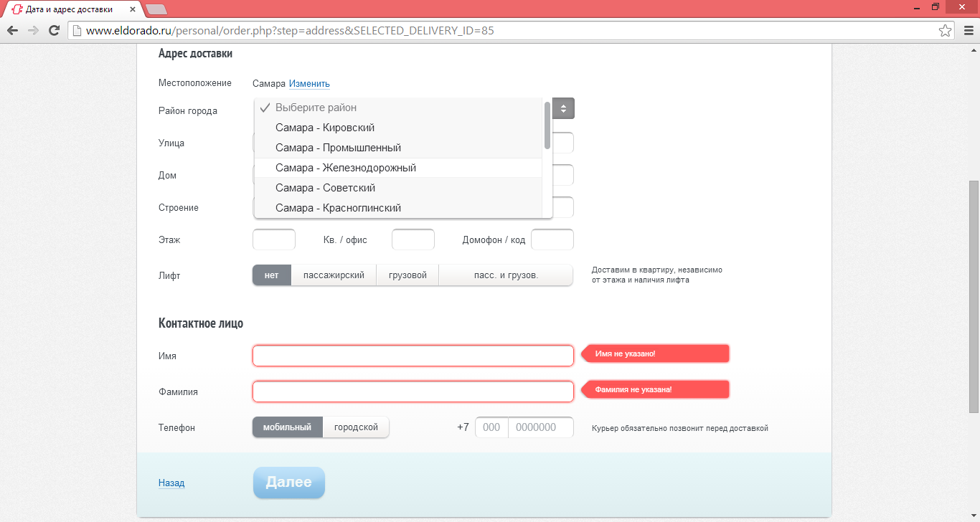Select 'Самара - Кировский' district
Image resolution: width=980 pixels, height=522 pixels.
(x=398, y=128)
